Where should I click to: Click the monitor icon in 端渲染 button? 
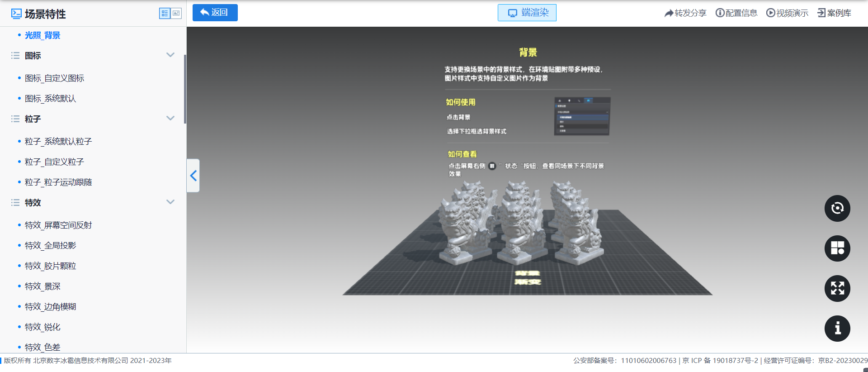pyautogui.click(x=513, y=13)
